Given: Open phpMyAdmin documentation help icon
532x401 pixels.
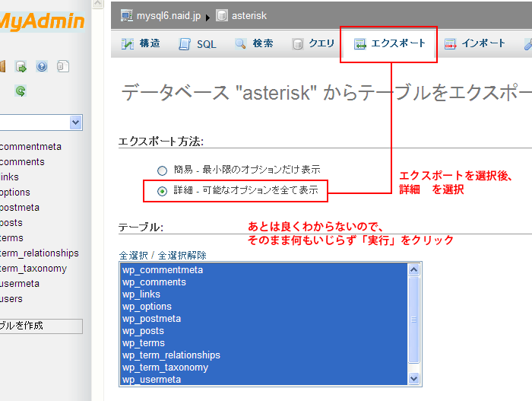Looking at the screenshot, I should (x=42, y=67).
